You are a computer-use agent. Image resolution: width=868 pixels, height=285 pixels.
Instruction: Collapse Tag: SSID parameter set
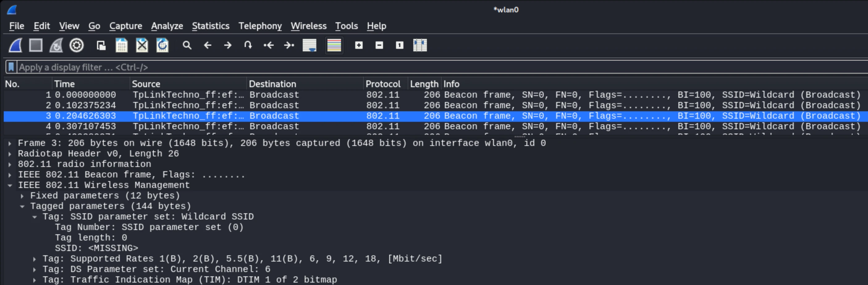34,217
